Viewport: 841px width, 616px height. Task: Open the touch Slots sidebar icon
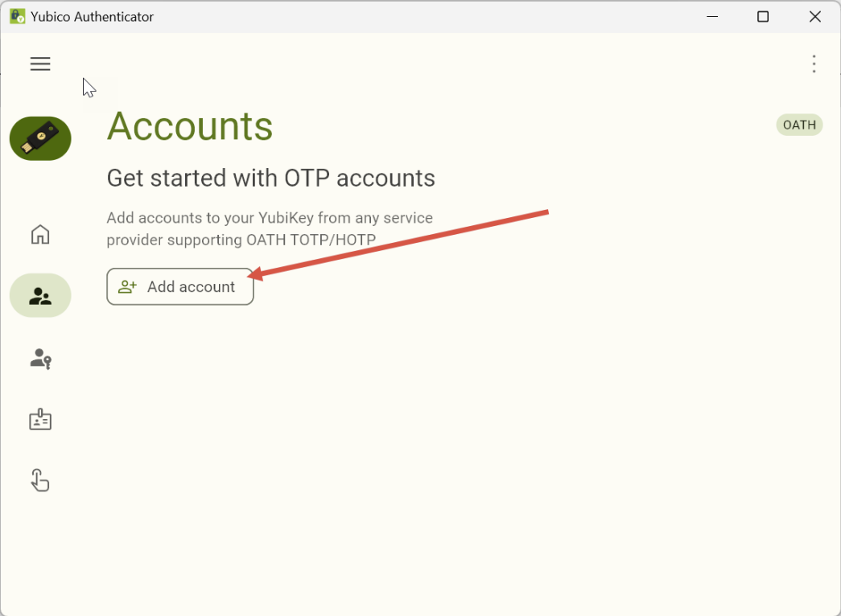coord(40,480)
